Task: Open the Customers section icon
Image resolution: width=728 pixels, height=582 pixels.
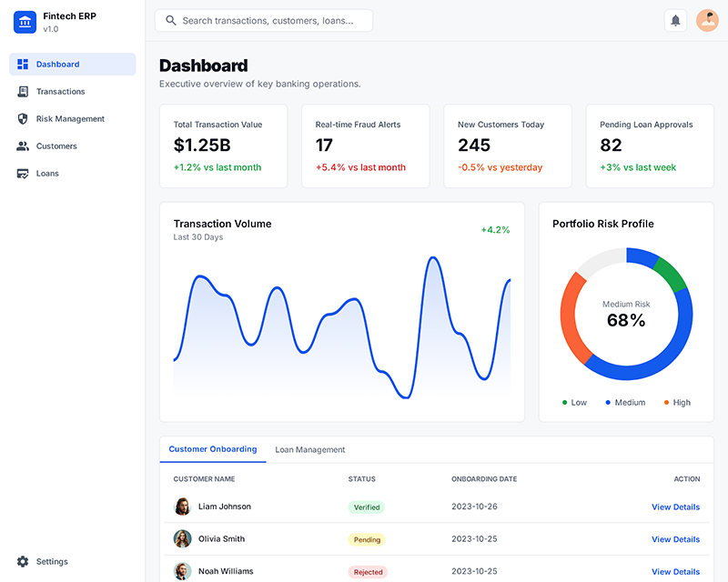Action: tap(22, 145)
